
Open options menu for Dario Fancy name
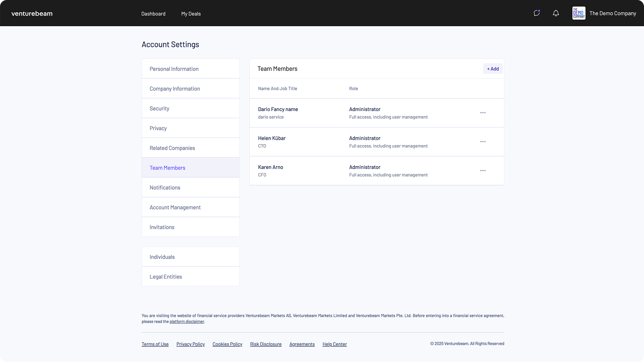(x=483, y=113)
